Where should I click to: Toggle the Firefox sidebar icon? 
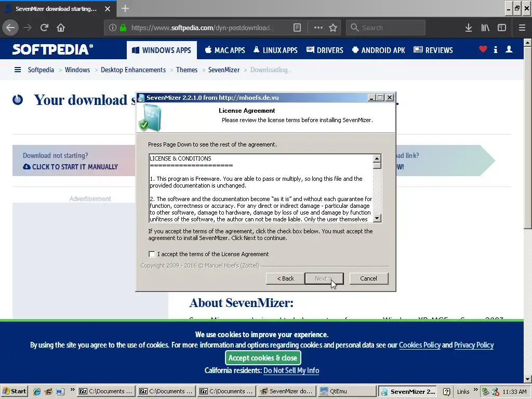[502, 28]
